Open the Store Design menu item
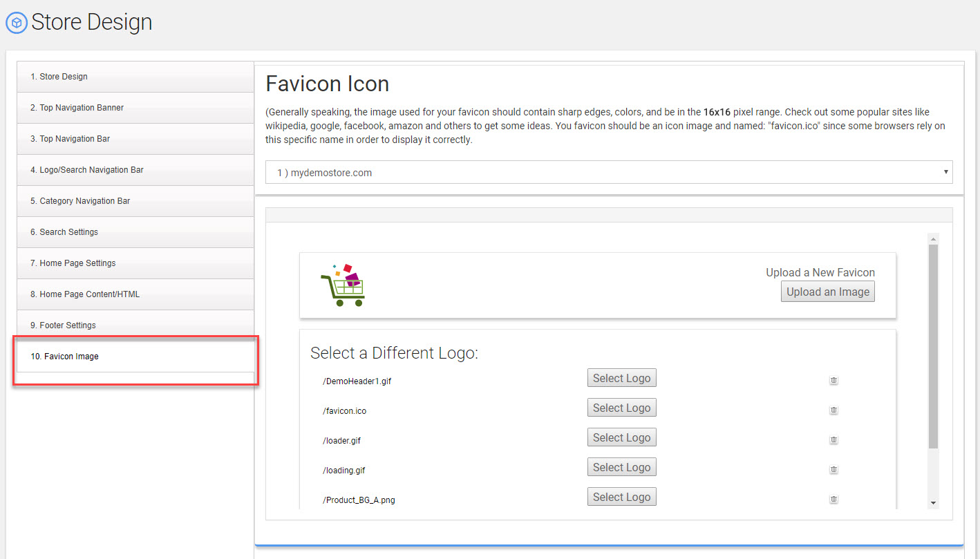 pos(135,77)
